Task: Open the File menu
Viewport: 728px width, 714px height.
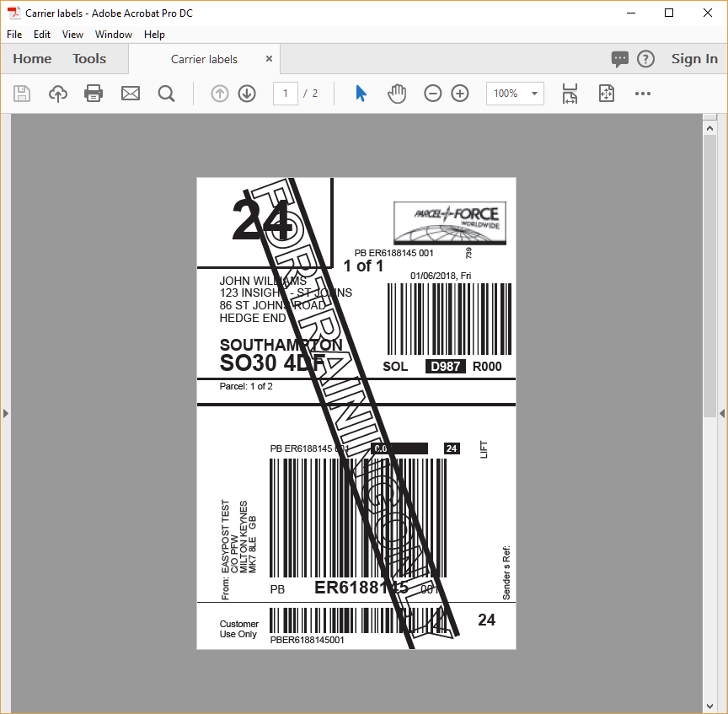Action: pyautogui.click(x=14, y=35)
